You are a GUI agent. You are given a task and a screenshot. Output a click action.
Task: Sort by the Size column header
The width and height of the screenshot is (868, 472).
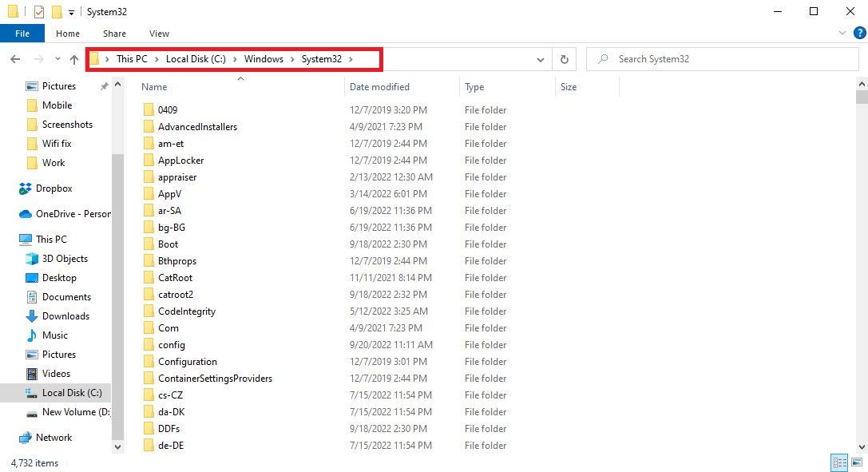tap(569, 87)
